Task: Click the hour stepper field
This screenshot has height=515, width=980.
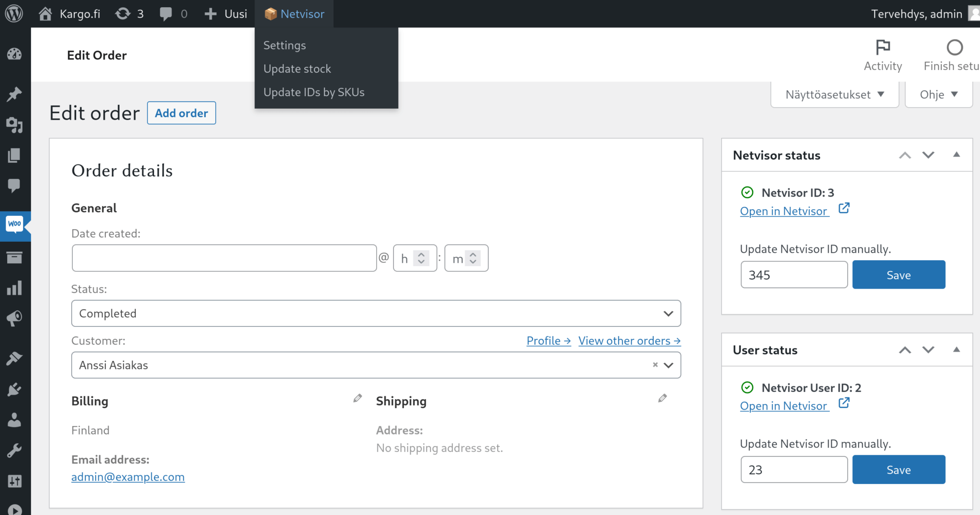Action: click(415, 258)
